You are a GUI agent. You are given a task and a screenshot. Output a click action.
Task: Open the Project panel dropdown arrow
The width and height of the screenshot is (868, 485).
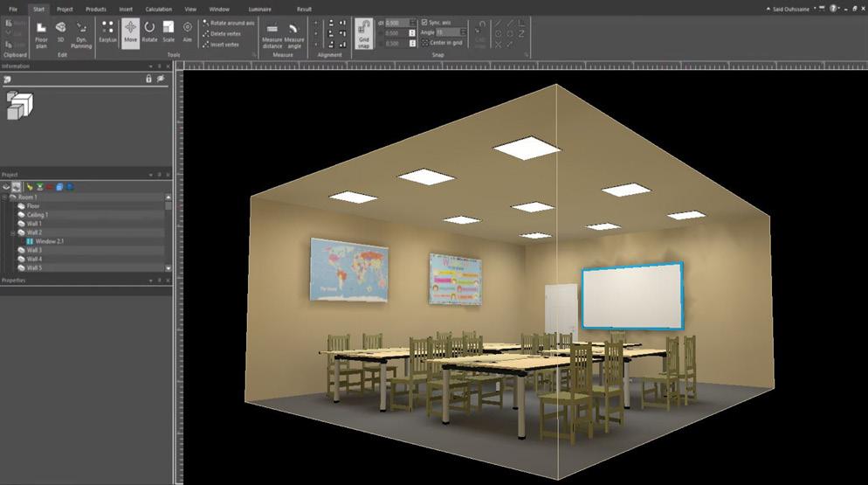coord(150,175)
